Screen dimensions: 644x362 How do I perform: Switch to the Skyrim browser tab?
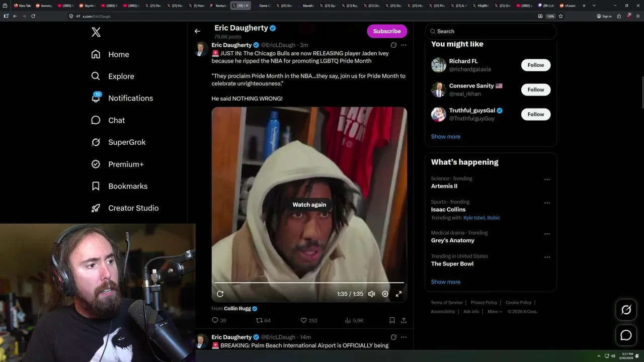point(88,6)
